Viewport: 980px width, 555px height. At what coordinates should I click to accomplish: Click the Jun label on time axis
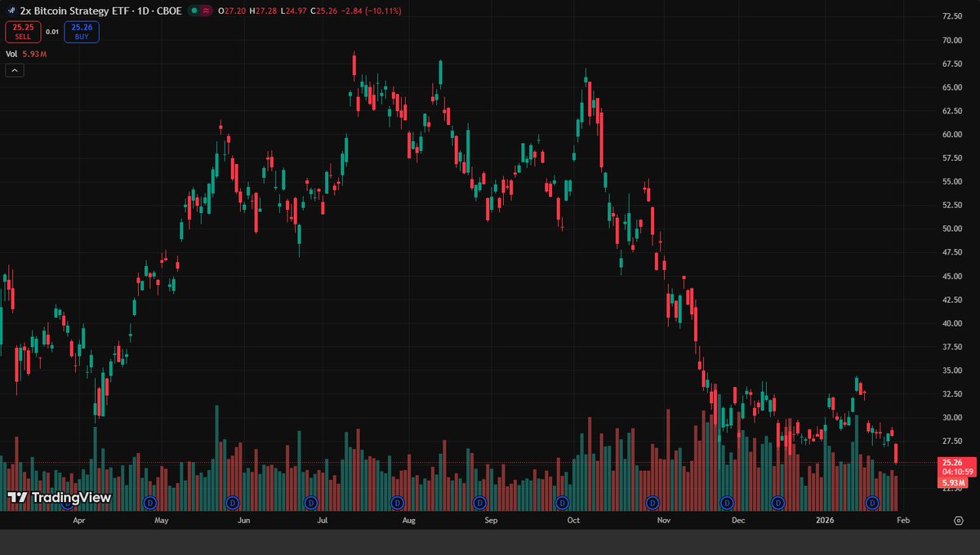(243, 519)
